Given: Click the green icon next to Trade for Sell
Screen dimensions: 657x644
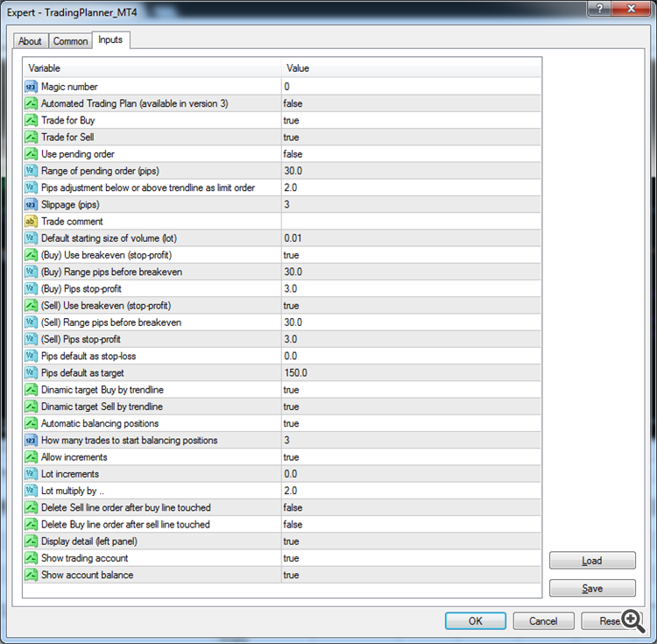Looking at the screenshot, I should (31, 137).
